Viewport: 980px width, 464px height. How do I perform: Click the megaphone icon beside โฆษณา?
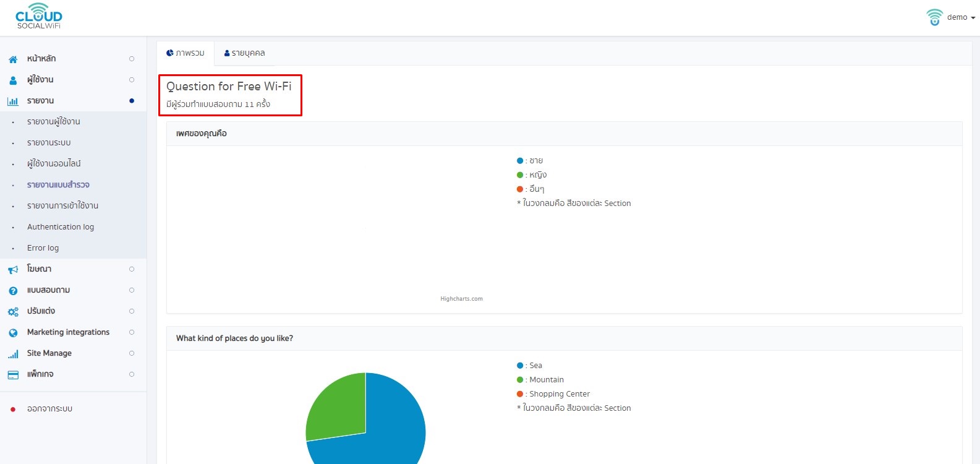pyautogui.click(x=13, y=270)
